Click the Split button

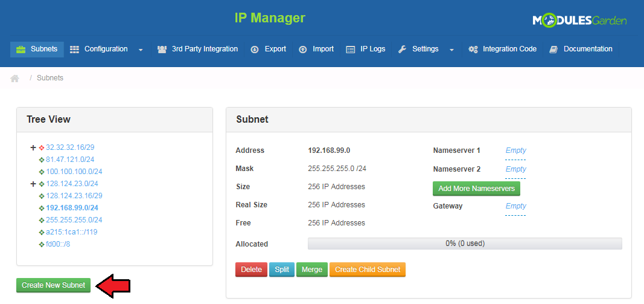tap(282, 270)
